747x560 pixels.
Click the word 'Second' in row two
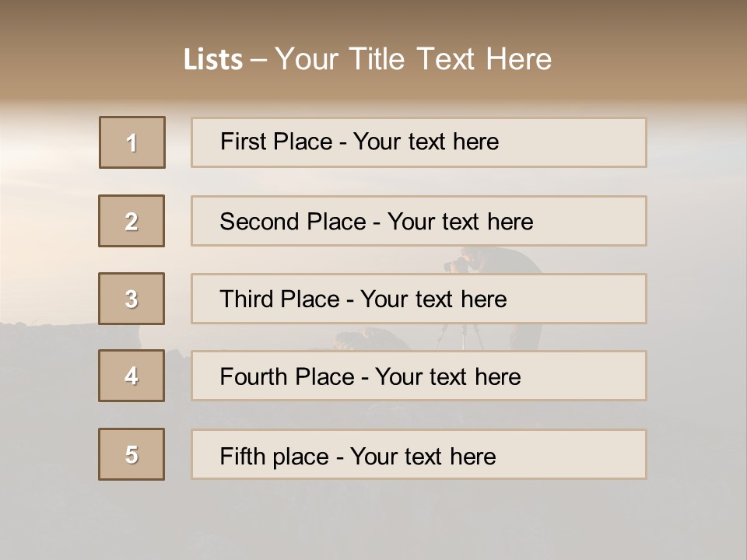point(259,222)
